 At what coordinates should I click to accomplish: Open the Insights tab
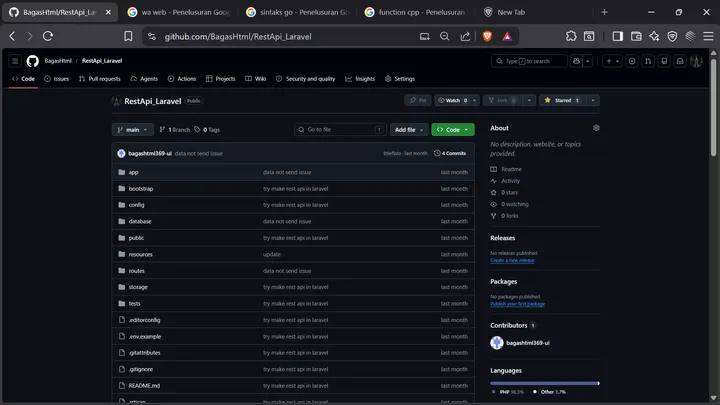click(360, 79)
